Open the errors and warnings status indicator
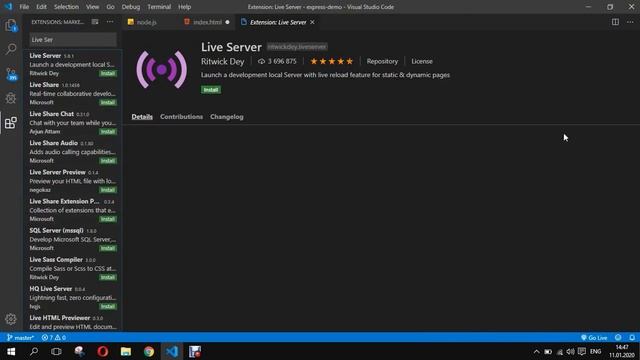Viewport: 640px width, 360px height. click(54, 338)
